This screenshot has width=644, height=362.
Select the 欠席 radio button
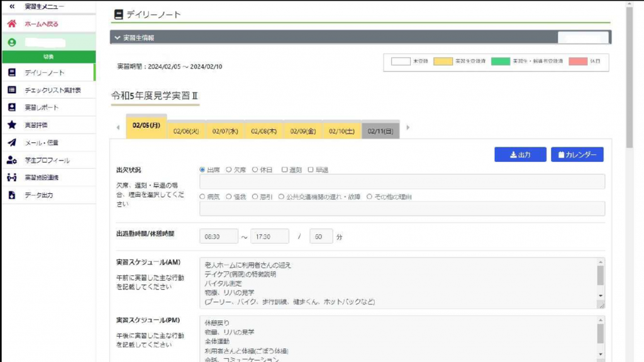click(229, 169)
